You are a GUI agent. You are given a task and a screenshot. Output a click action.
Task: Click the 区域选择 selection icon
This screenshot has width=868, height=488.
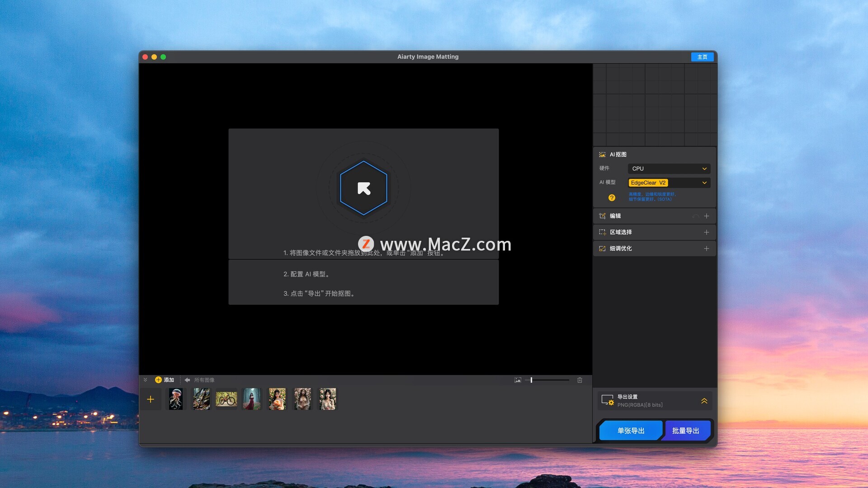point(602,232)
